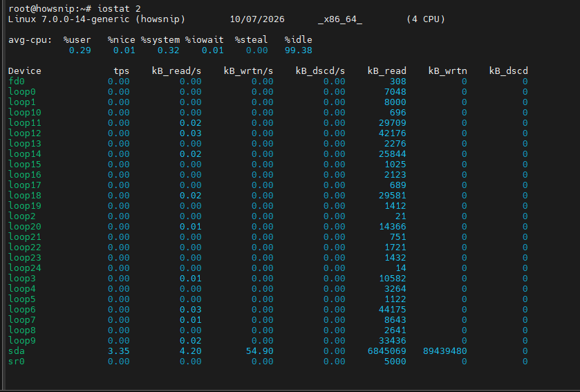Click the loop9 device name
580x392 pixels.
tap(22, 340)
